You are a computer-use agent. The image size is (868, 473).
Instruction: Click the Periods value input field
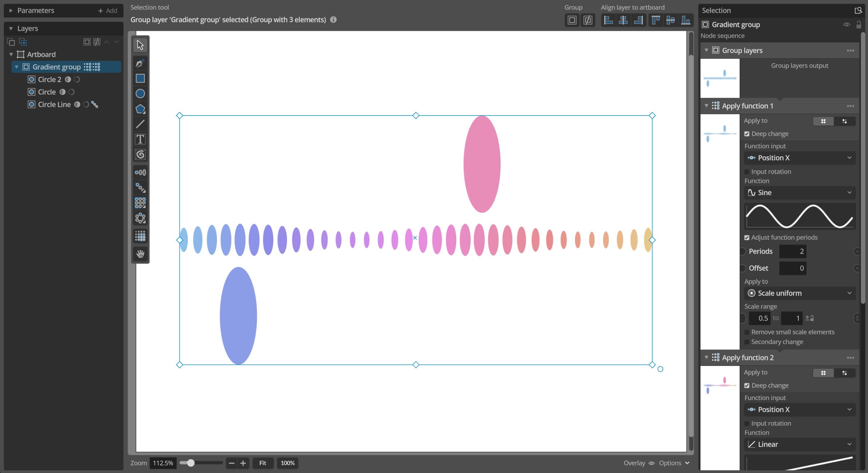(x=792, y=251)
